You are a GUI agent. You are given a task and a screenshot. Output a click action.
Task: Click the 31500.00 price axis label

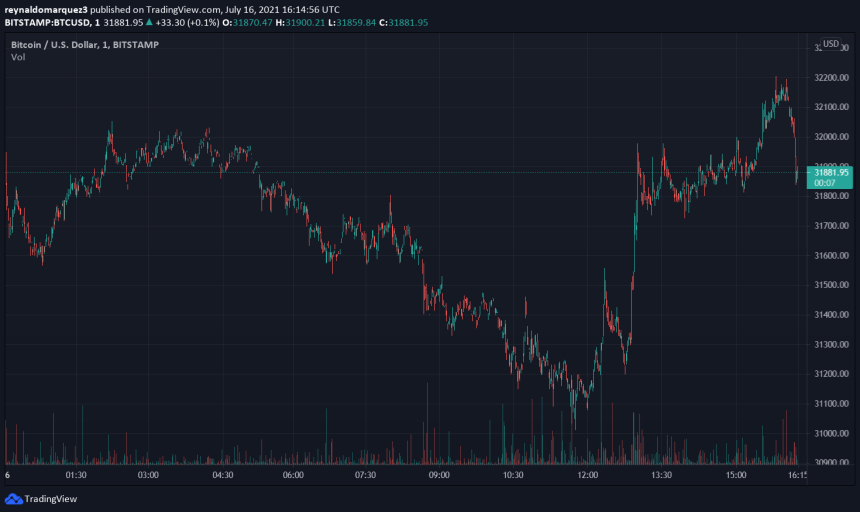point(832,285)
